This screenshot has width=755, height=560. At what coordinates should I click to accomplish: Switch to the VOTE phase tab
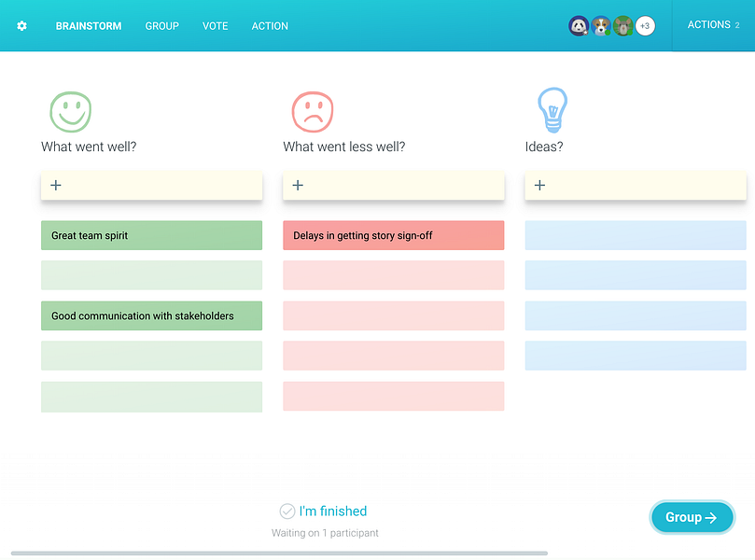point(216,26)
